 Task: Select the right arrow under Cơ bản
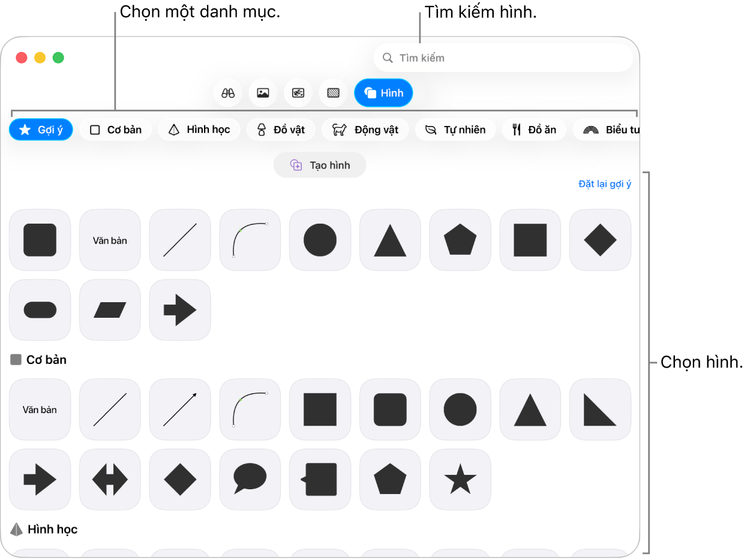coord(40,480)
